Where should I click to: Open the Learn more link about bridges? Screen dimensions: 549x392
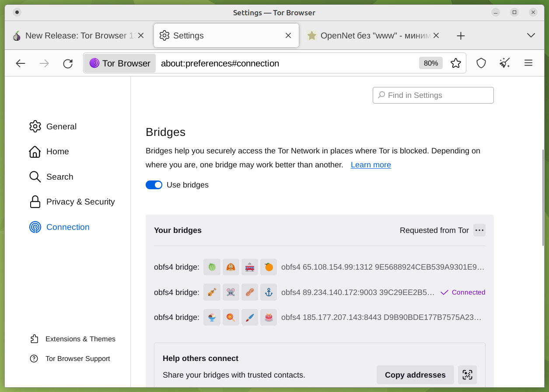pos(371,165)
